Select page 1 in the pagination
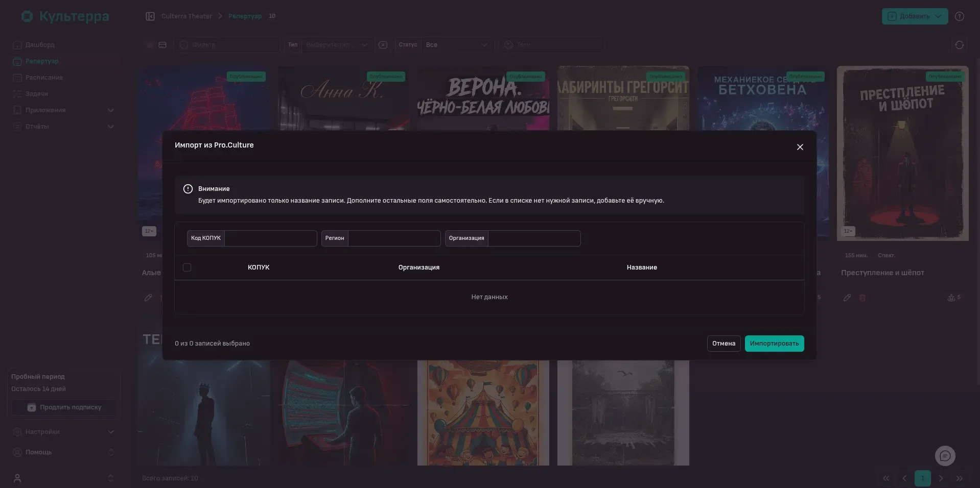 [x=923, y=478]
